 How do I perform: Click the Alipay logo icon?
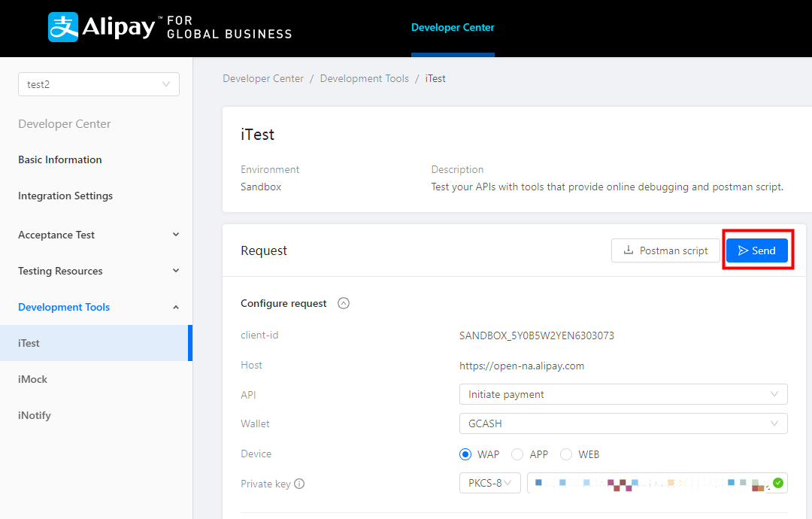click(x=63, y=27)
